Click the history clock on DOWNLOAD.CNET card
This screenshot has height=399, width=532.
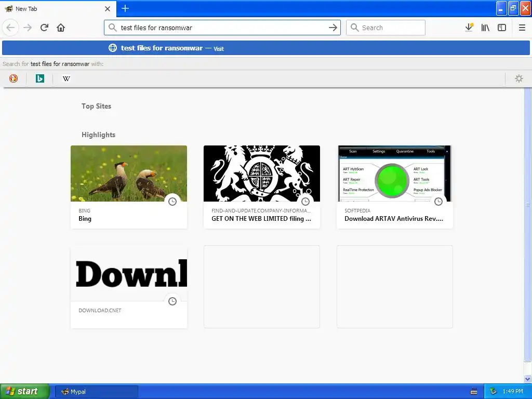click(172, 301)
